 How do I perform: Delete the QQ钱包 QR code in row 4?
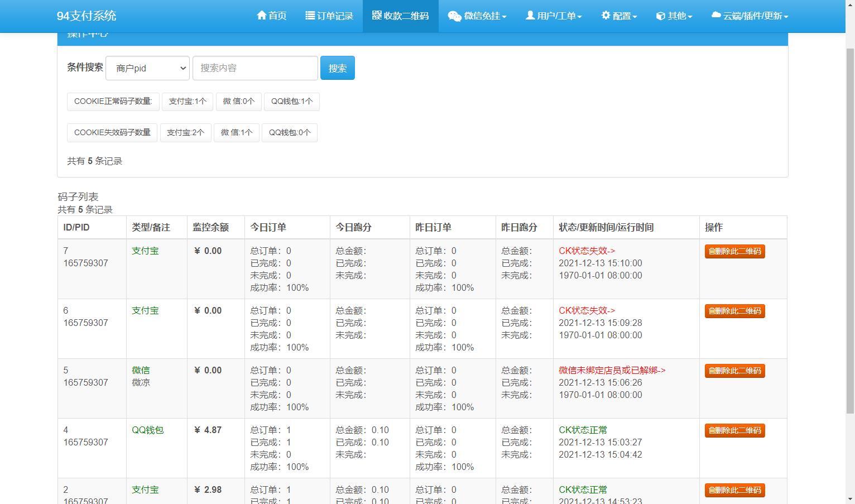coord(734,430)
